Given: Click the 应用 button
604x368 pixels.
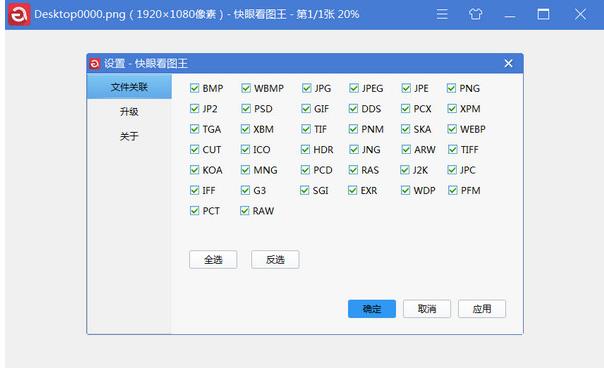Looking at the screenshot, I should click(x=482, y=309).
